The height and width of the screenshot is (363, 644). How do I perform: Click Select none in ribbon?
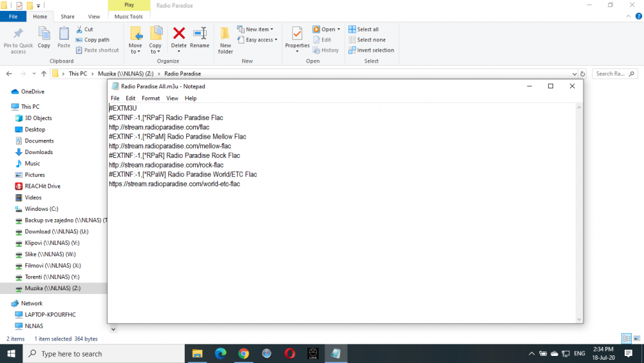pos(367,40)
